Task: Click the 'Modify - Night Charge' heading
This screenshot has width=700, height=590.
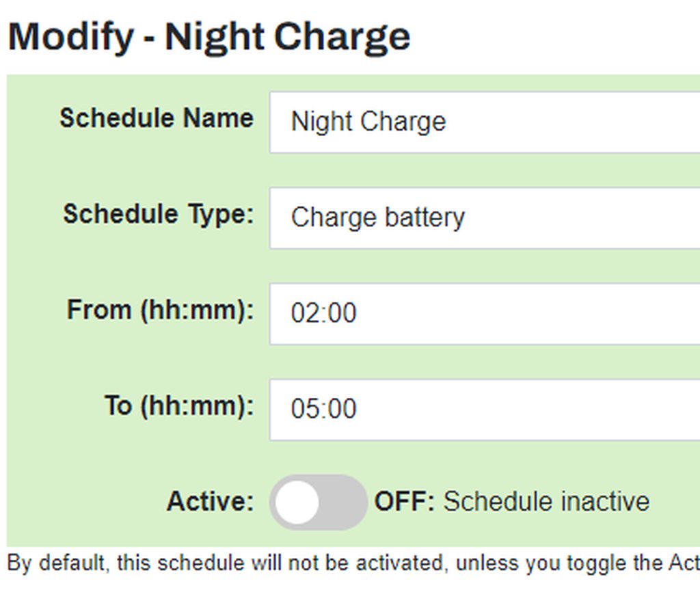Action: [x=209, y=36]
